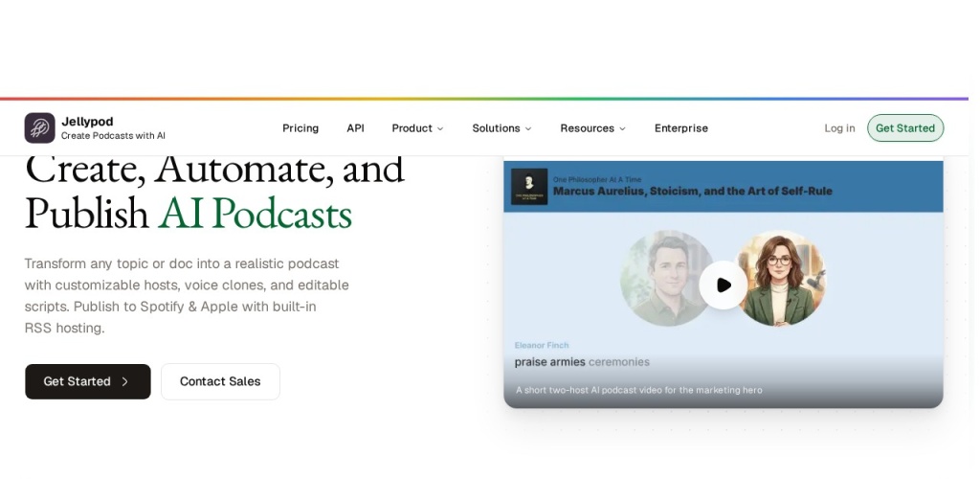Click the One Philosopher podcast cover art
This screenshot has width=980, height=479.
click(529, 187)
